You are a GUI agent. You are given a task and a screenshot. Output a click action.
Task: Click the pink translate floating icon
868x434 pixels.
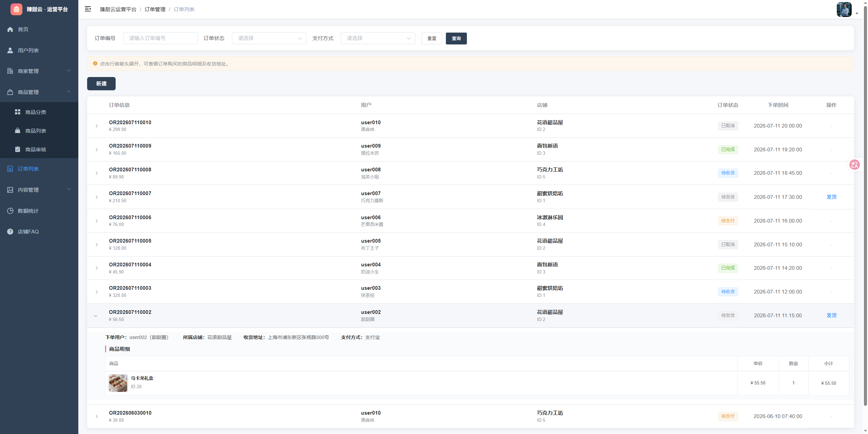854,165
